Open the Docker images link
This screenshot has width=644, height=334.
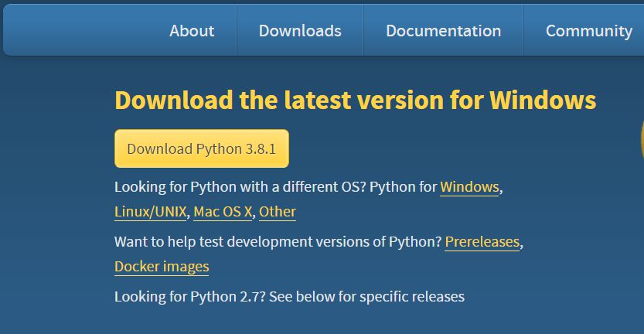coord(162,266)
